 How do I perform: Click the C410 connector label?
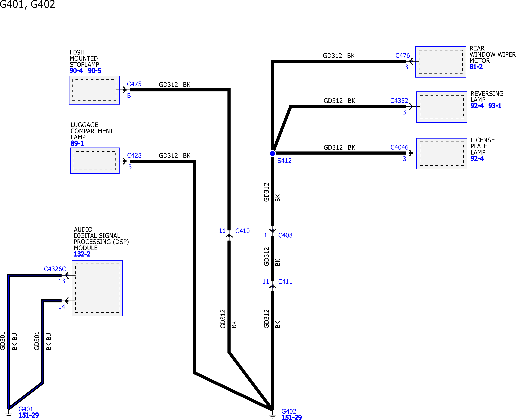click(x=242, y=231)
